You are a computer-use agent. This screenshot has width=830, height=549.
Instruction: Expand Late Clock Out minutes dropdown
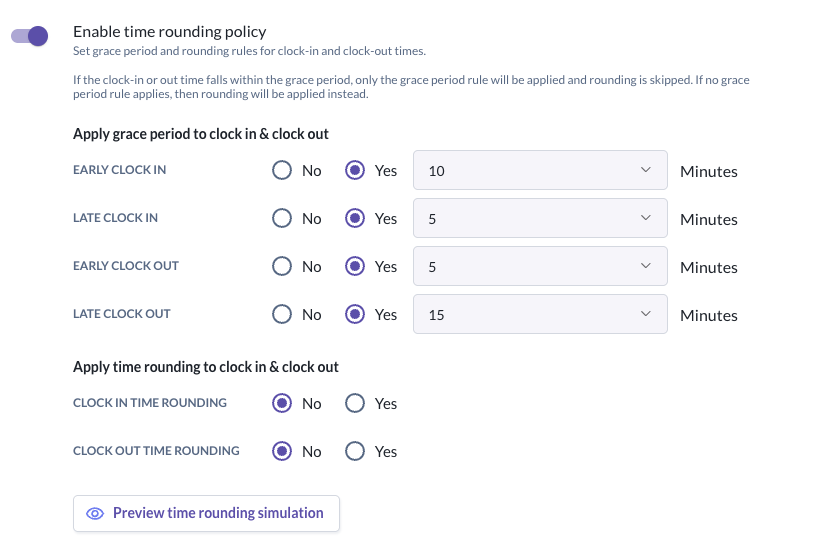(x=539, y=315)
